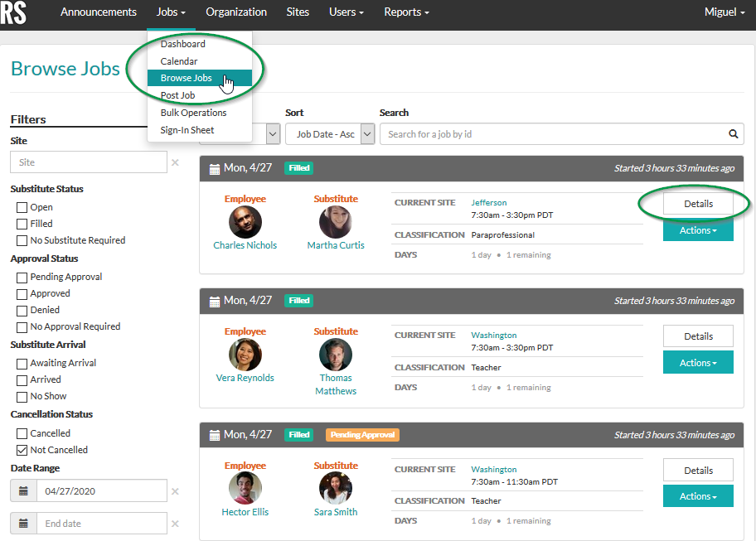Open Sara Smith substitute link
Image resolution: width=756 pixels, height=541 pixels.
pos(336,512)
